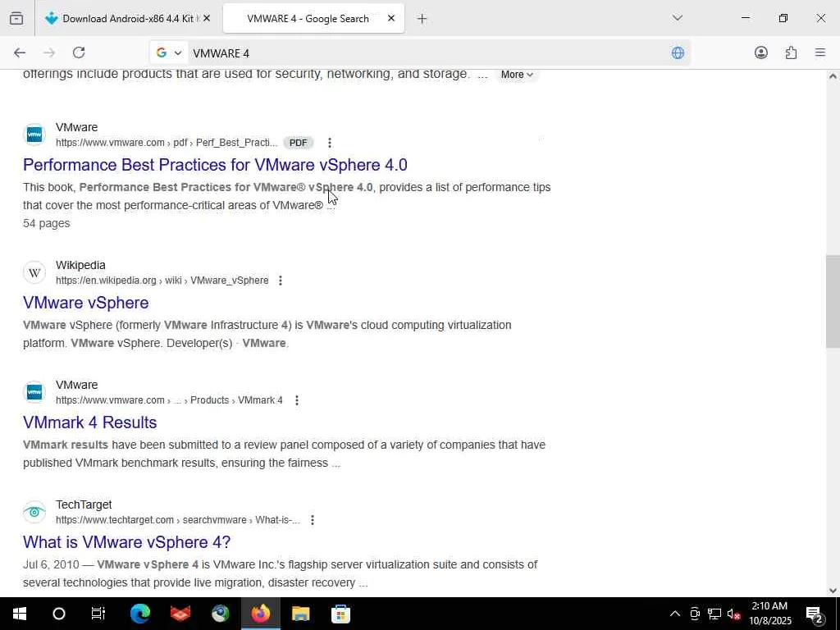
Task: Open Firefox View in the tab strip
Action: click(16, 19)
